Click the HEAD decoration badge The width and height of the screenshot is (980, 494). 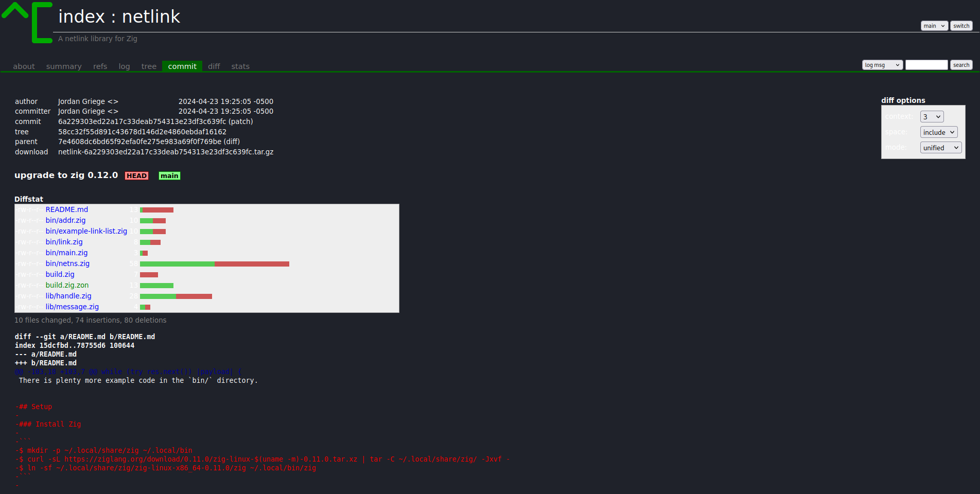[x=136, y=176]
